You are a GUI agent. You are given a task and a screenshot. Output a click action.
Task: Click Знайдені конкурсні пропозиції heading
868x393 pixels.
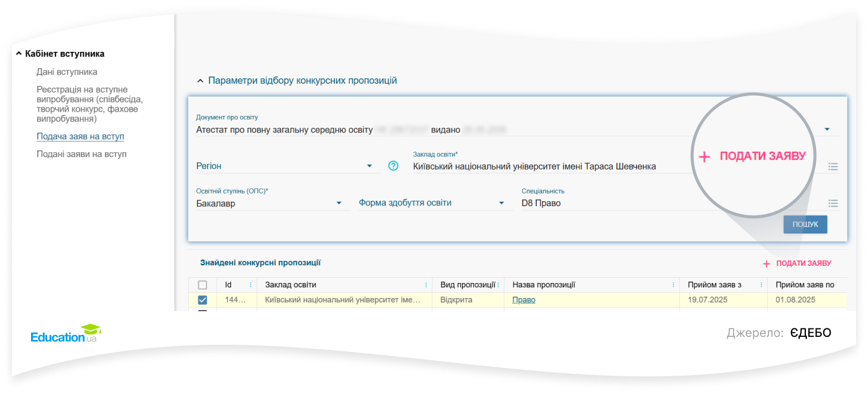[260, 263]
